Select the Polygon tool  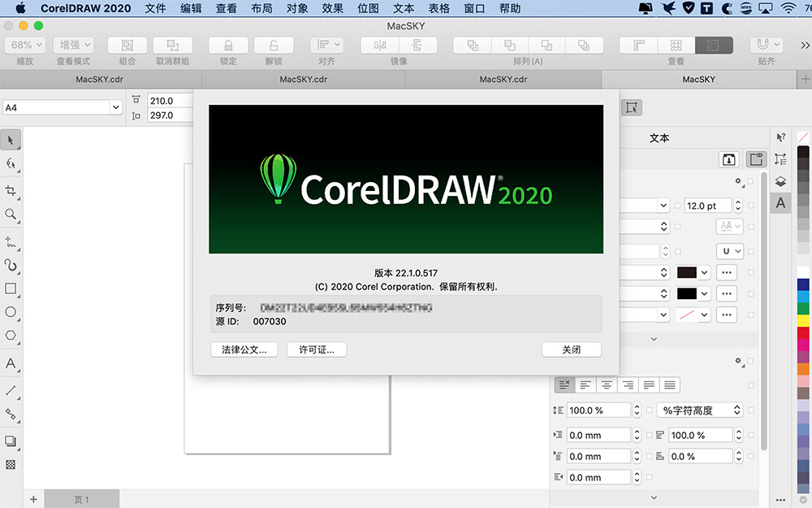[x=11, y=336]
